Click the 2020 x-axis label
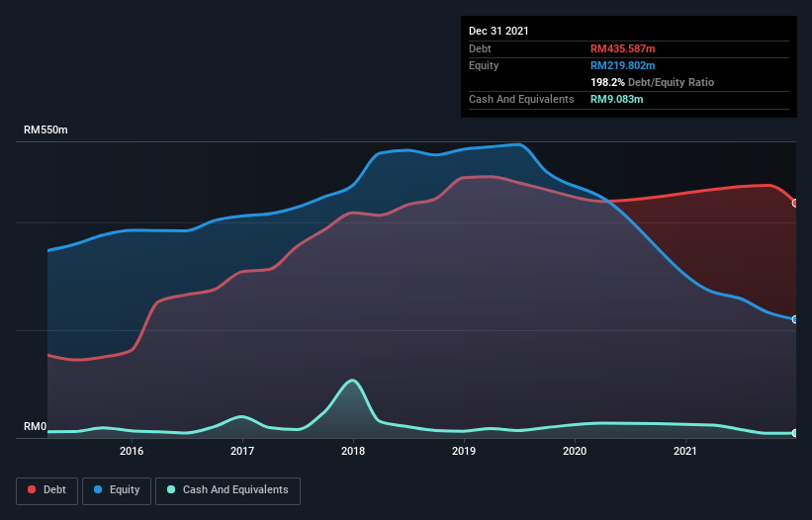Screen dimensions: 812x520 pos(575,451)
